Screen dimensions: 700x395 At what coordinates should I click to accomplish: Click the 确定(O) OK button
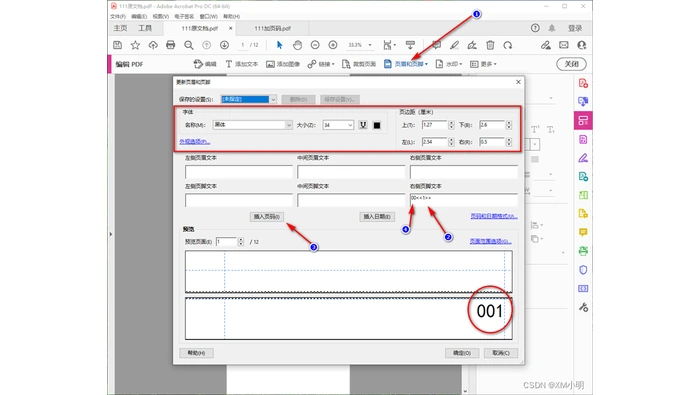pyautogui.click(x=462, y=353)
